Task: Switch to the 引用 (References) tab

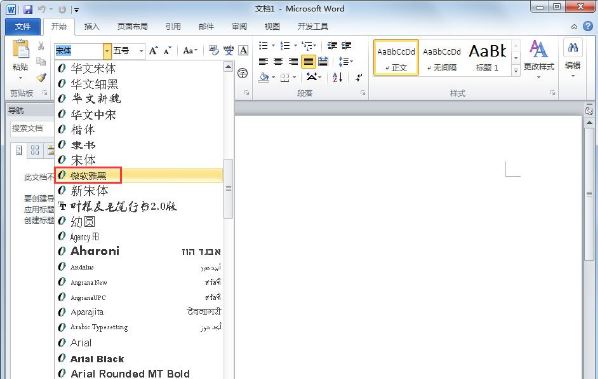Action: [x=173, y=27]
